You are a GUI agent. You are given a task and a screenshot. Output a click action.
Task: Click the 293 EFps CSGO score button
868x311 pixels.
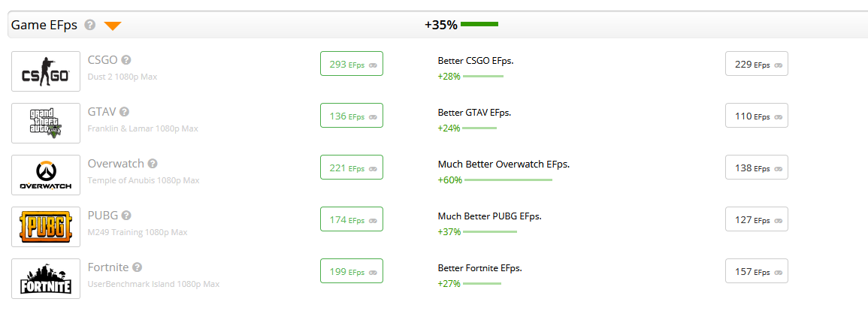351,65
